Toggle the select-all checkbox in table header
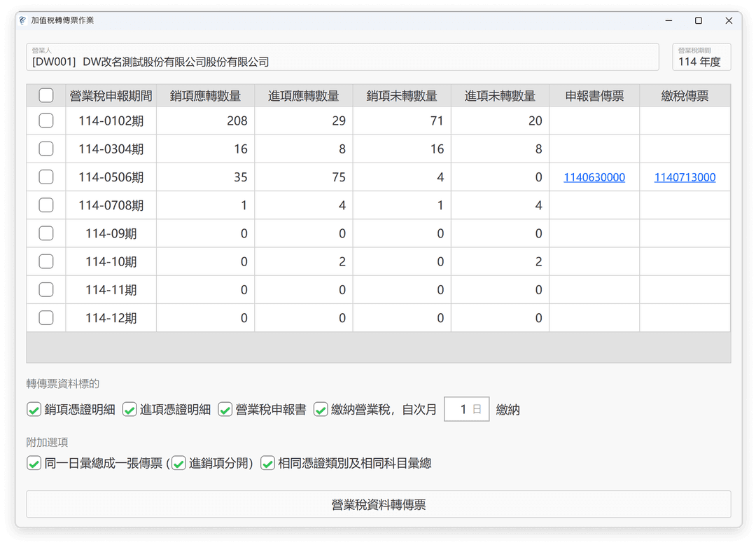The width and height of the screenshot is (756, 545). [46, 95]
